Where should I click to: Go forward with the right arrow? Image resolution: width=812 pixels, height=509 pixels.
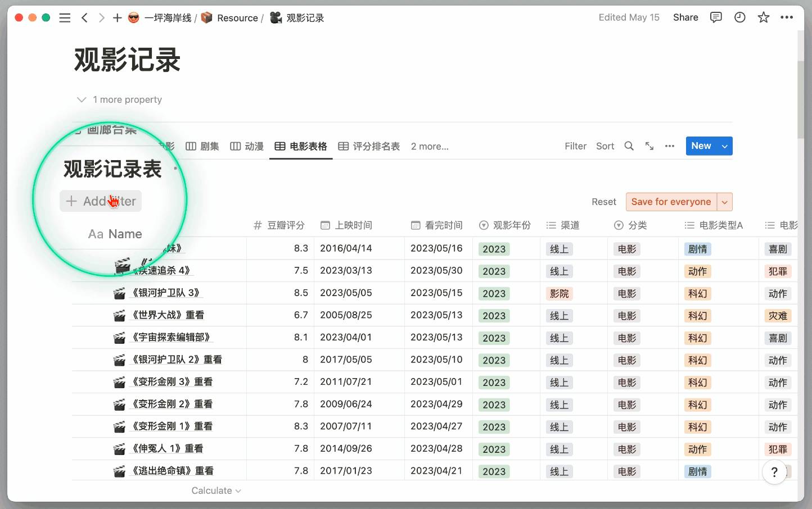[101, 18]
